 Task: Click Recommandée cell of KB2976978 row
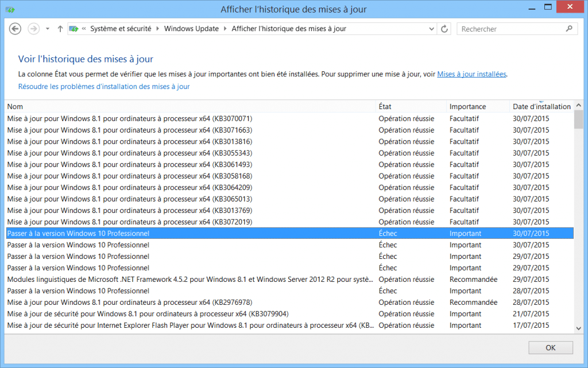pos(474,302)
